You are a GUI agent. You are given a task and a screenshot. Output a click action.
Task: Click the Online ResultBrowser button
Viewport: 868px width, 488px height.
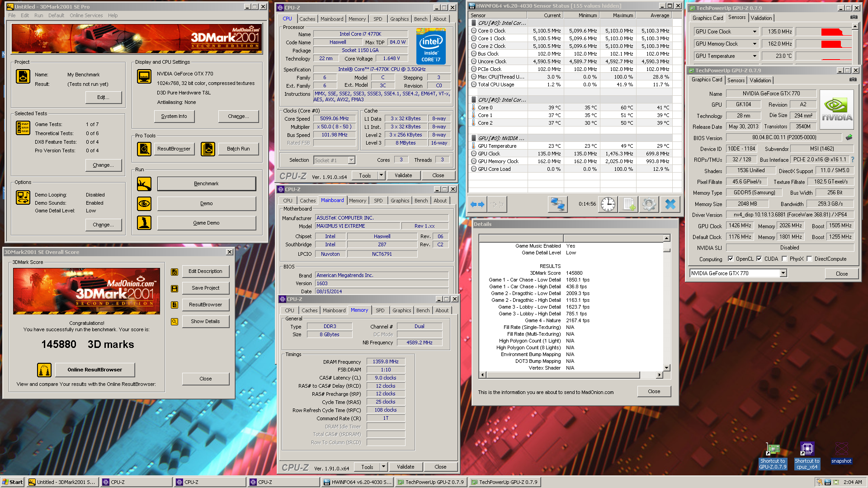(x=95, y=370)
